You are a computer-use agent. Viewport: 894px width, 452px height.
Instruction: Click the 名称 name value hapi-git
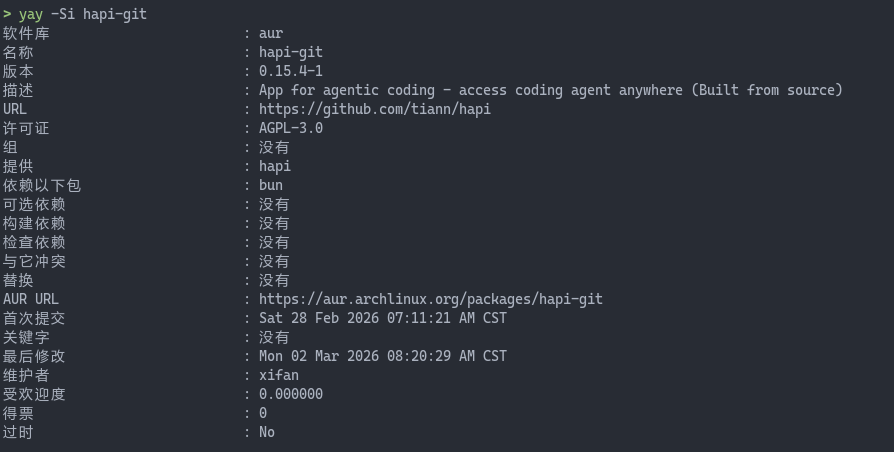pyautogui.click(x=291, y=52)
